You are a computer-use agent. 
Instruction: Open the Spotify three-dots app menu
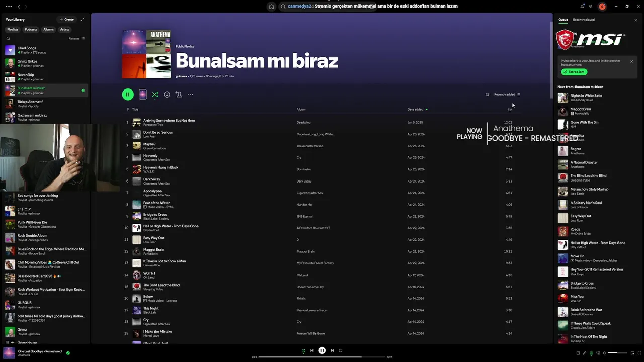pos(9,7)
